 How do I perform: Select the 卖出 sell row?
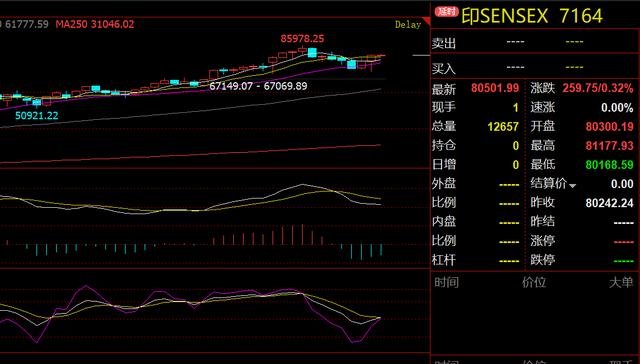[x=535, y=42]
